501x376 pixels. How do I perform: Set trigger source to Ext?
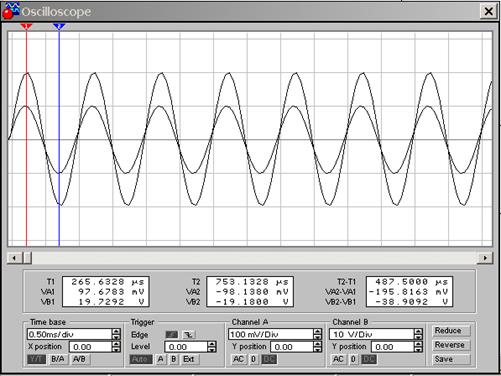pos(189,359)
